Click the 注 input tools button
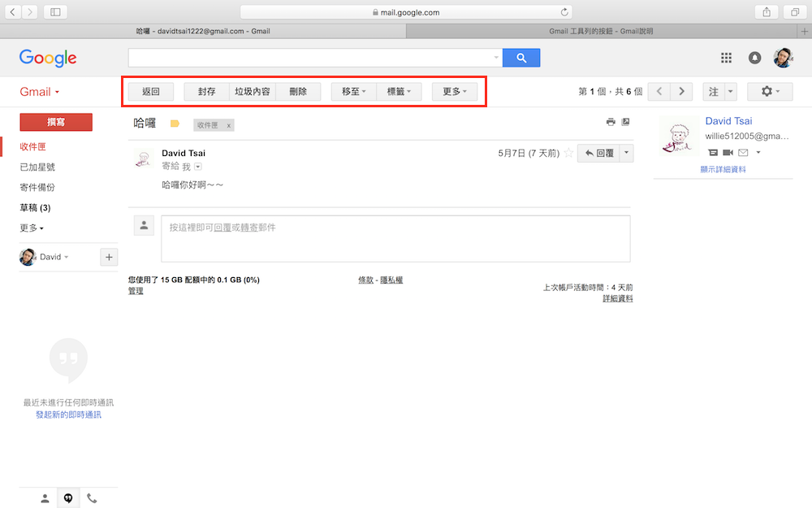This screenshot has height=508, width=812. 714,92
